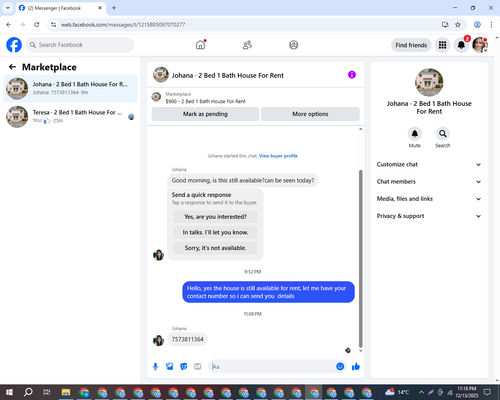Open the account profile picture menu

pyautogui.click(x=480, y=45)
